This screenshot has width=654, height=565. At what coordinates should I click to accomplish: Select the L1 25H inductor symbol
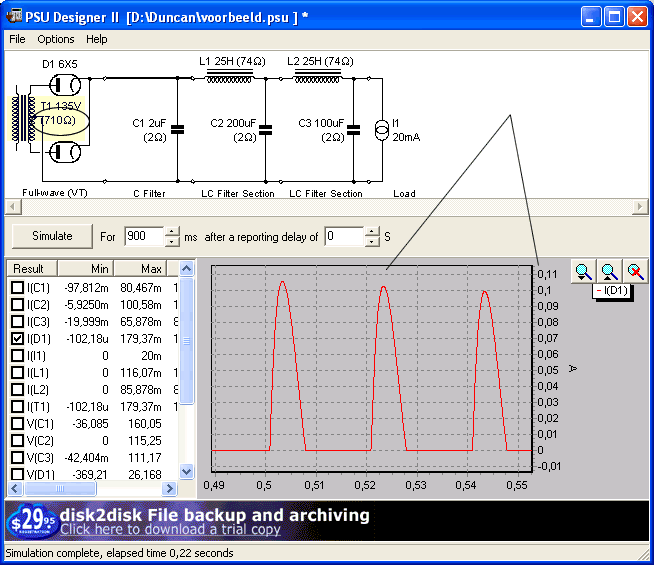228,77
